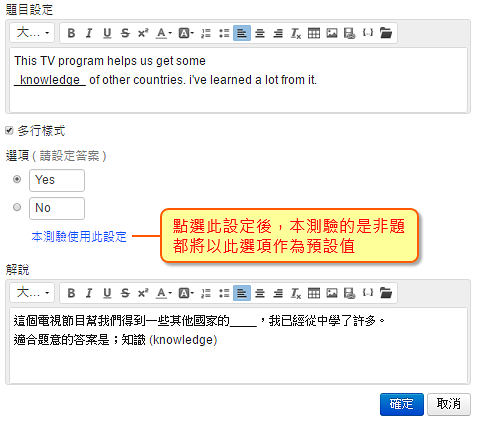Toggle the 多行樣式 checkbox
The height and width of the screenshot is (423, 478).
click(9, 130)
